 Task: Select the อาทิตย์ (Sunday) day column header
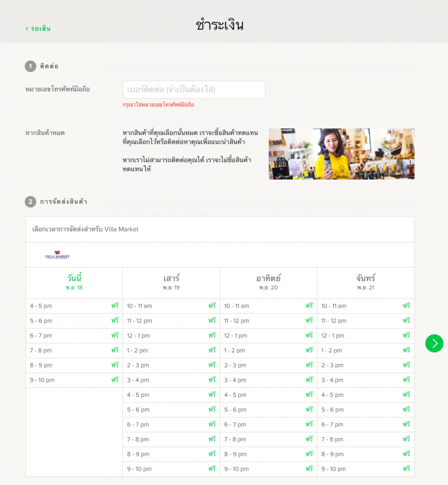(x=268, y=282)
